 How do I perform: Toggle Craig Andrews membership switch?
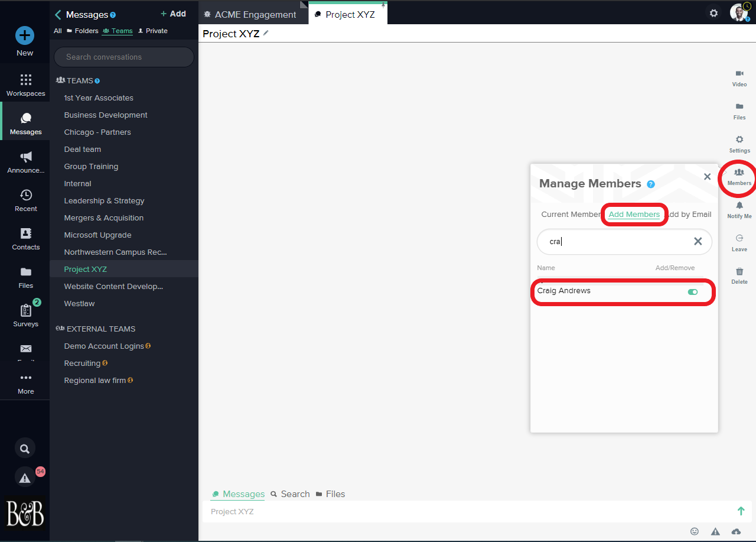point(693,292)
